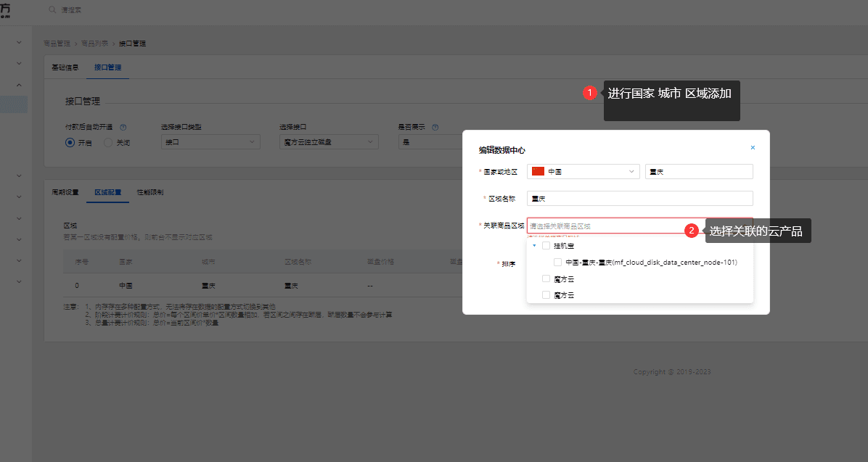868x462 pixels.
Task: Select the 开启 radio button
Action: (x=70, y=143)
